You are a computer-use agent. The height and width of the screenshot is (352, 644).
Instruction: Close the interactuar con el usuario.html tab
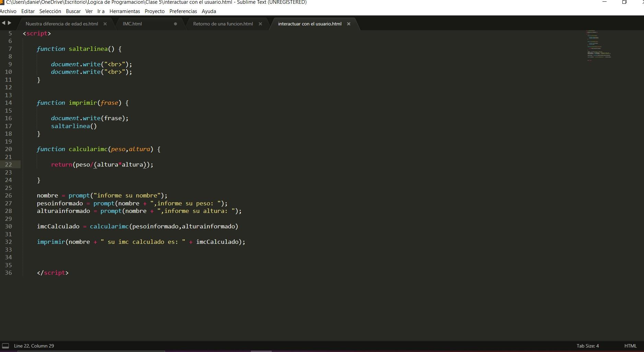[x=349, y=24]
